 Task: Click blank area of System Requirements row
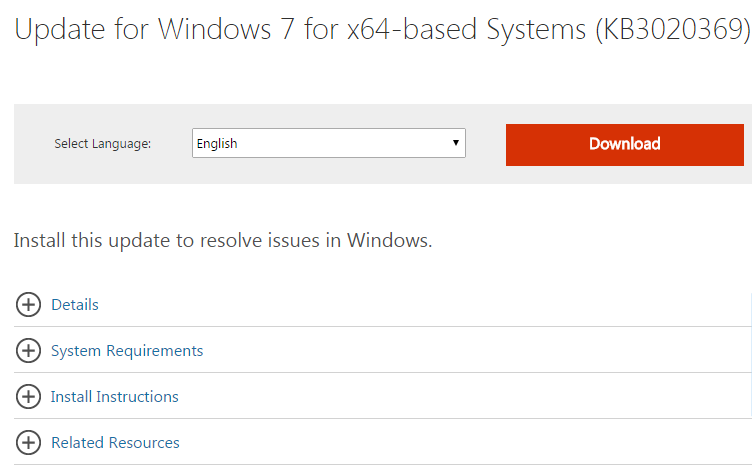tap(480, 351)
